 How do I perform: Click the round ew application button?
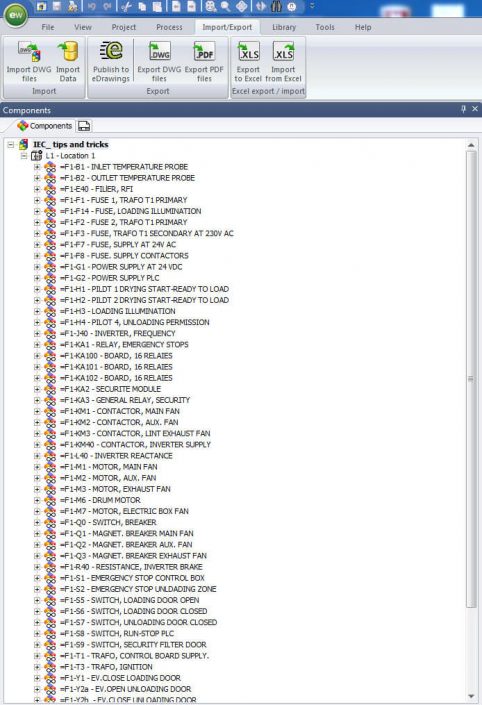pyautogui.click(x=16, y=15)
